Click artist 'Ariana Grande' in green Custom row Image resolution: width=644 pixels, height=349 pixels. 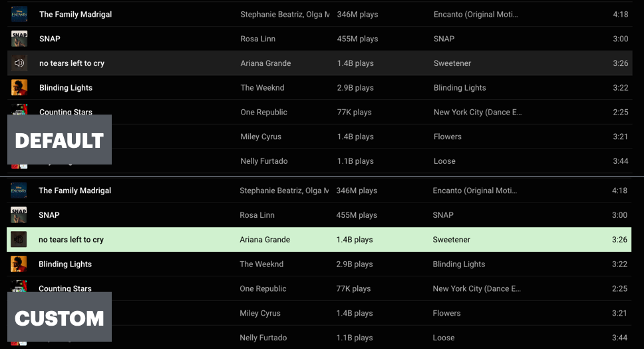[x=265, y=240]
